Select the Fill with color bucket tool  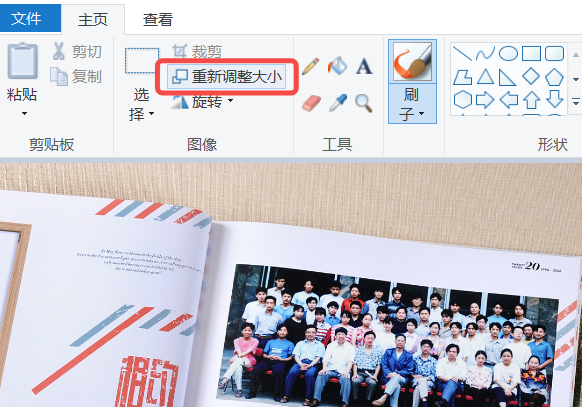(337, 66)
